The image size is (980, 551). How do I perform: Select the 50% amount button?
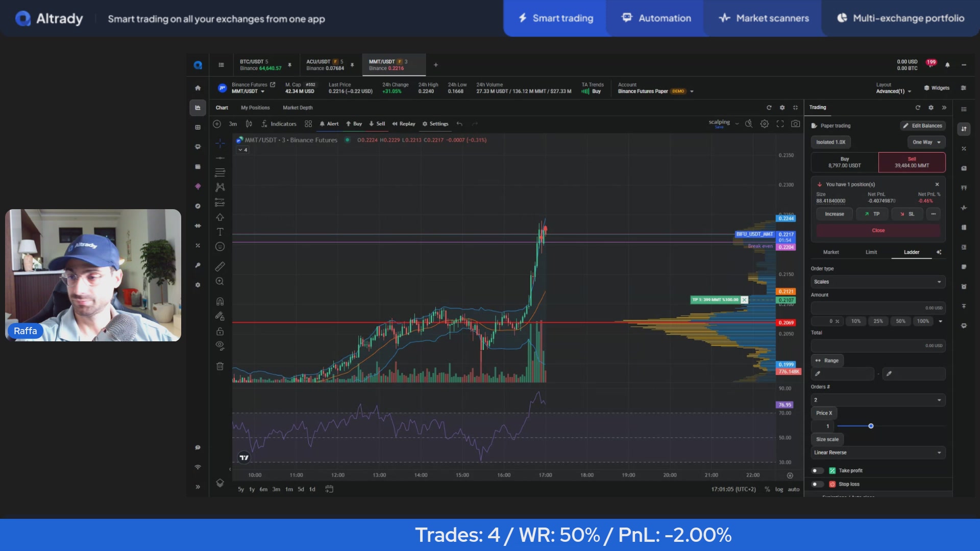point(900,321)
